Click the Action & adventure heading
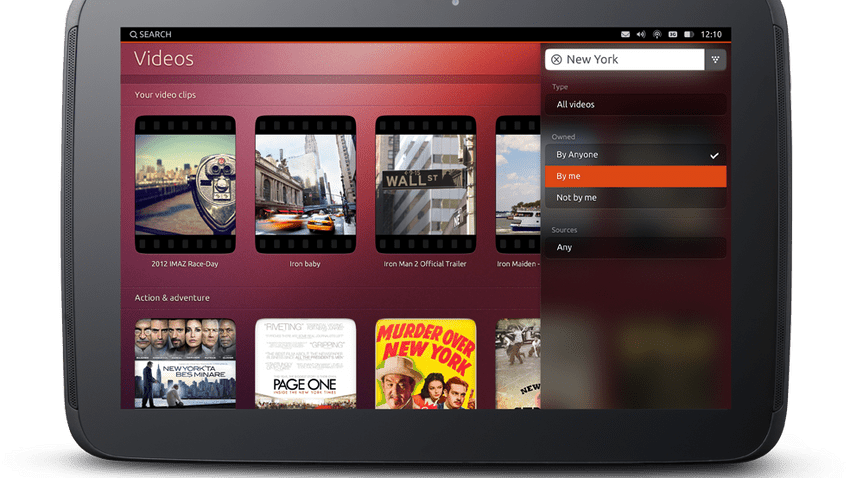The image size is (850, 478). coord(172,298)
